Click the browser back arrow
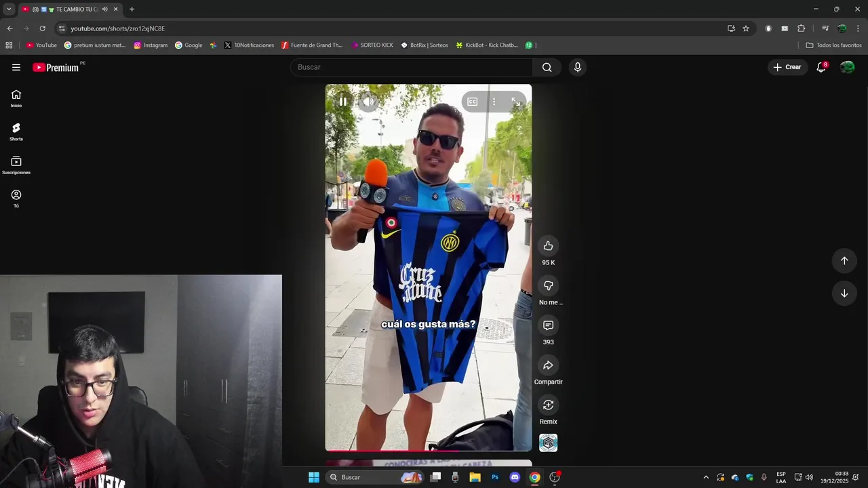The width and height of the screenshot is (868, 488). [x=10, y=28]
